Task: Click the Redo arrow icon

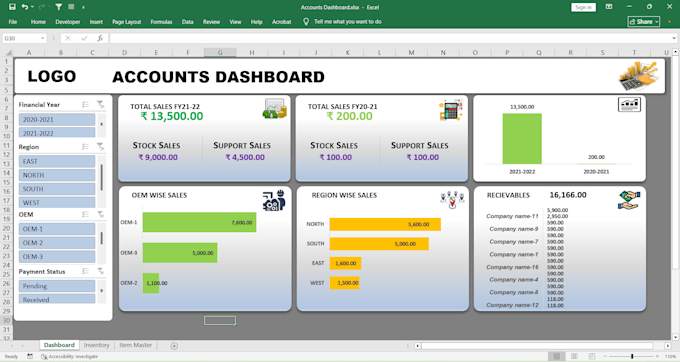Action: pyautogui.click(x=42, y=7)
